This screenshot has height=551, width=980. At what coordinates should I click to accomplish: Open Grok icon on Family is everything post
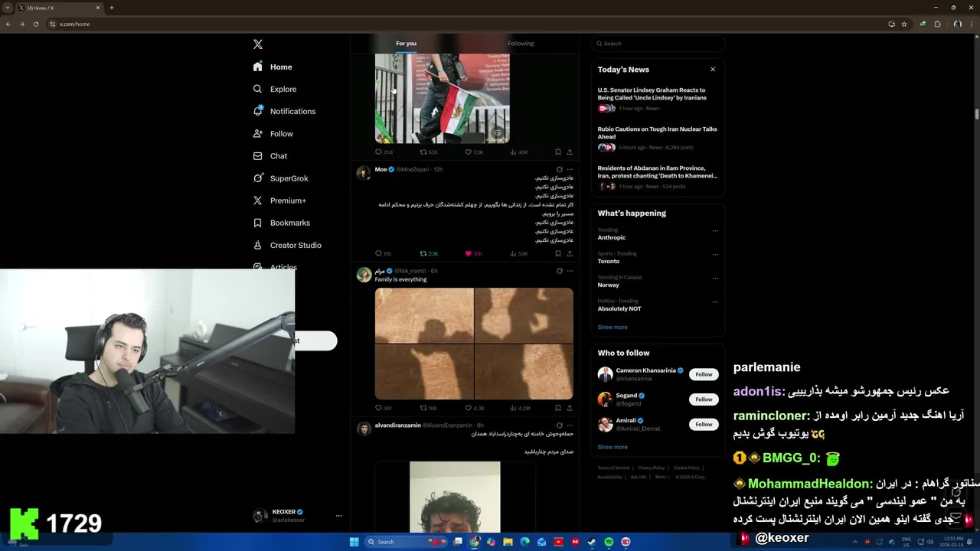(x=560, y=271)
